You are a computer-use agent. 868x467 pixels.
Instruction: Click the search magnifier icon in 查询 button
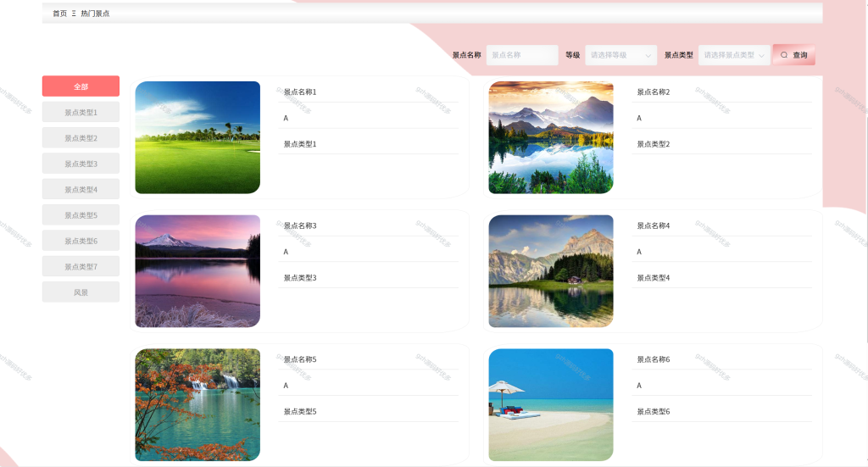pos(784,55)
